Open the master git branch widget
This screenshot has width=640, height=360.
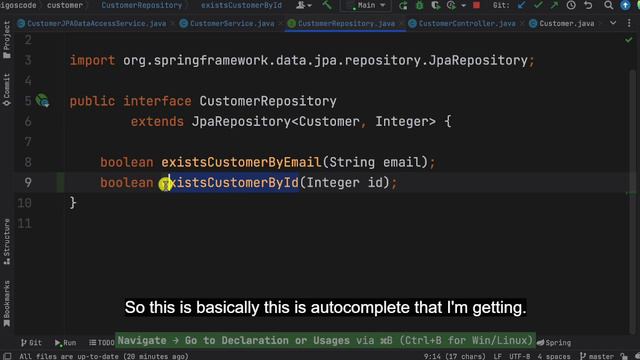click(597, 356)
